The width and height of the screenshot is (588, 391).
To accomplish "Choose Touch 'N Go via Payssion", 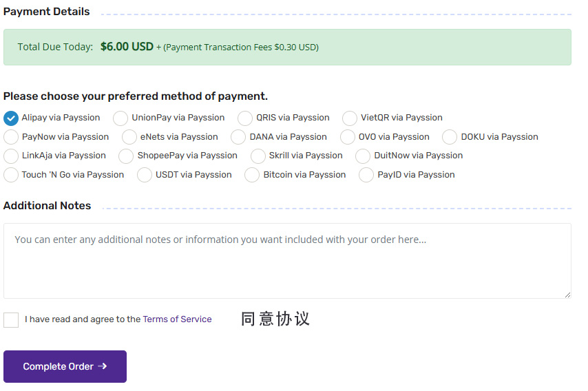I will [x=11, y=175].
